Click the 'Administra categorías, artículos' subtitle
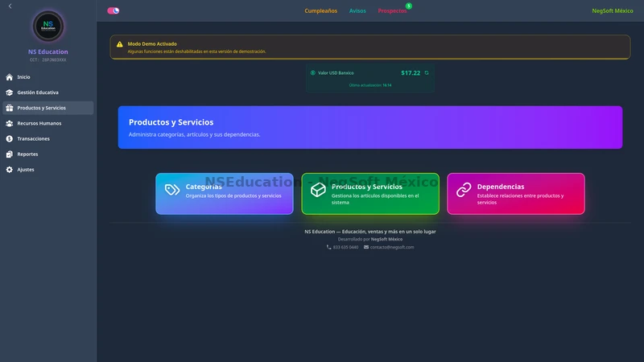 click(x=194, y=134)
